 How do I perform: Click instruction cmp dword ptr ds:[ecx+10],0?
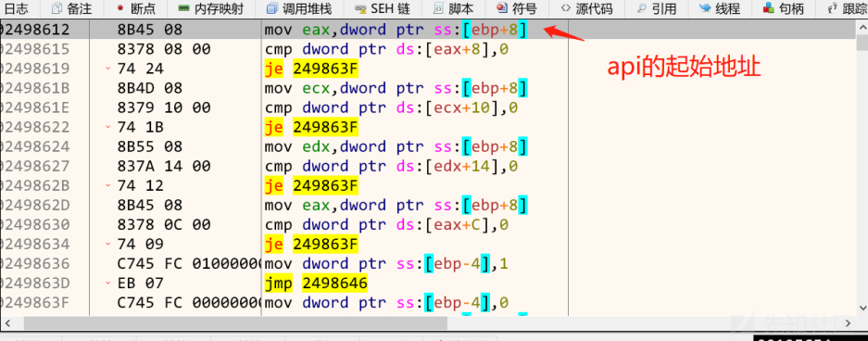[391, 107]
